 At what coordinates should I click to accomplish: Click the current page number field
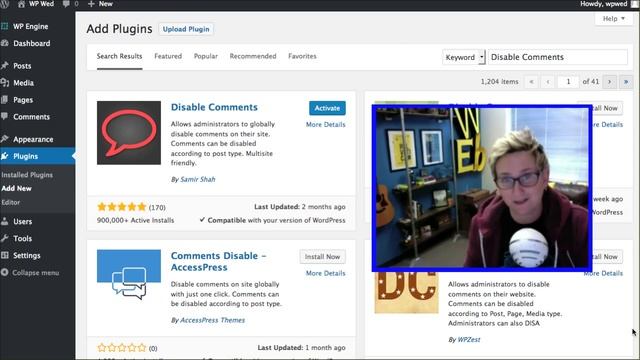(568, 82)
